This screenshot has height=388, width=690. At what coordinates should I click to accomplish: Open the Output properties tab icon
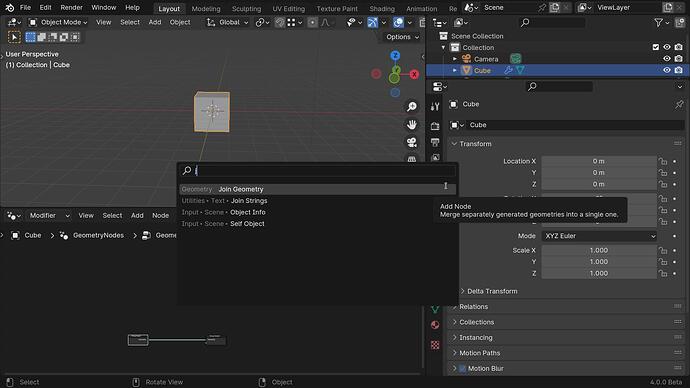[435, 142]
